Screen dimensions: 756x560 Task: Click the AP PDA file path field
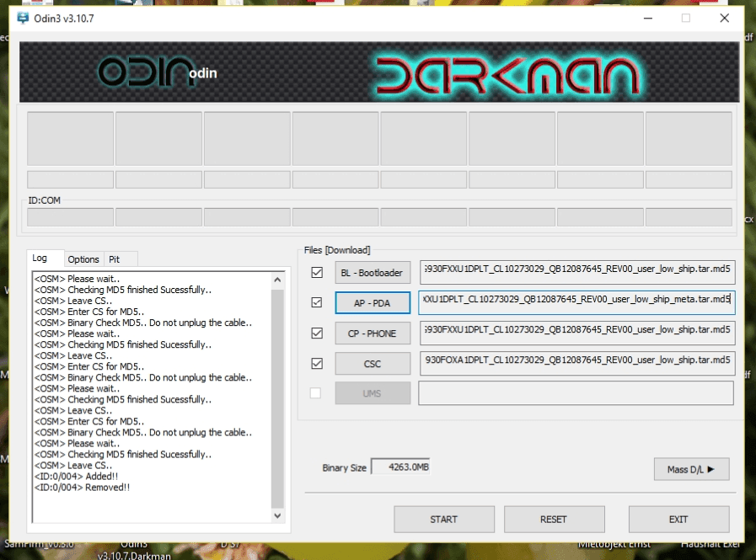pyautogui.click(x=577, y=302)
